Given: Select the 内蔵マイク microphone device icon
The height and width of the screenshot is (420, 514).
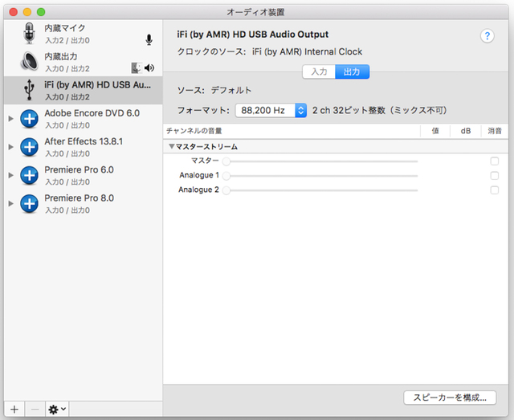Looking at the screenshot, I should pyautogui.click(x=30, y=34).
